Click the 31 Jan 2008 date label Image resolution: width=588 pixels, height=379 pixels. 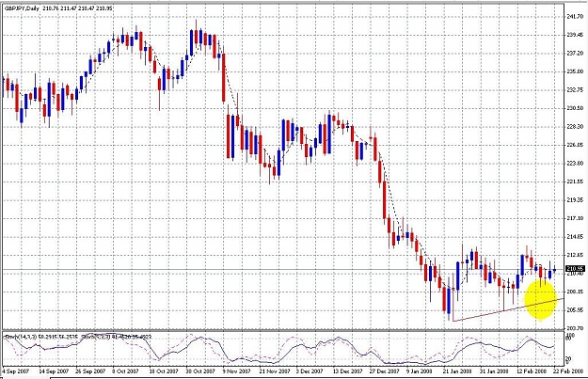click(494, 371)
